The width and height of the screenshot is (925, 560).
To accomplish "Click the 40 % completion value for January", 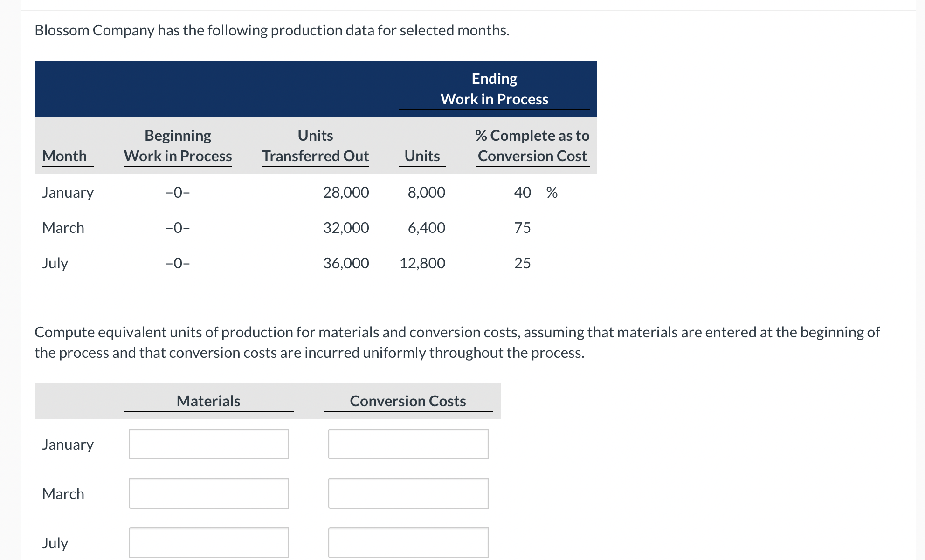I will click(522, 192).
